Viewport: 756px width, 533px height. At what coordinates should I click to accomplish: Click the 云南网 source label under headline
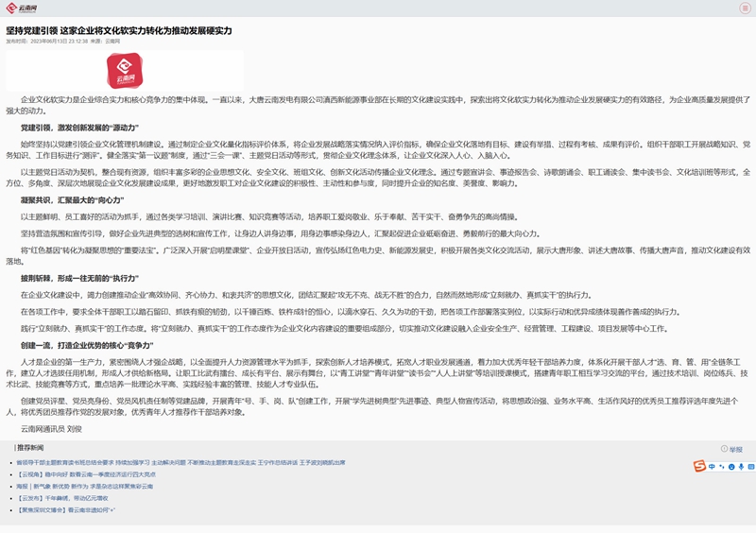(x=112, y=42)
